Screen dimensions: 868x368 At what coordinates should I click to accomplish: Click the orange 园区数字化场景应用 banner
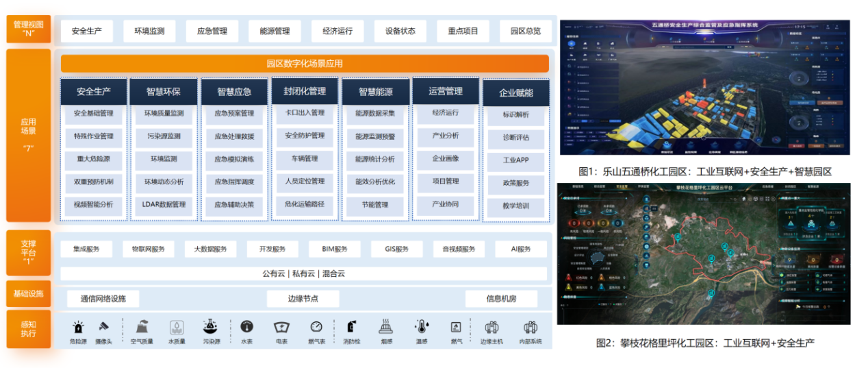(x=305, y=64)
